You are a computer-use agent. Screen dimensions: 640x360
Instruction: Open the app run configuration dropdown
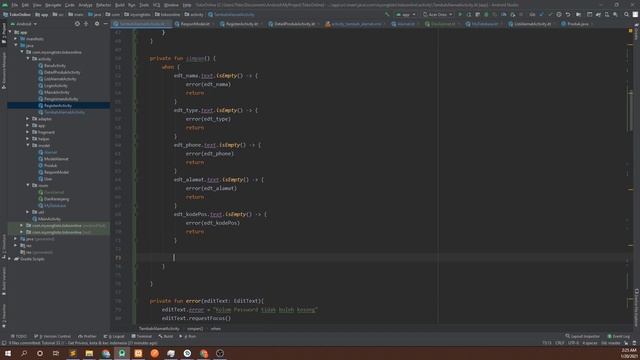tap(406, 14)
